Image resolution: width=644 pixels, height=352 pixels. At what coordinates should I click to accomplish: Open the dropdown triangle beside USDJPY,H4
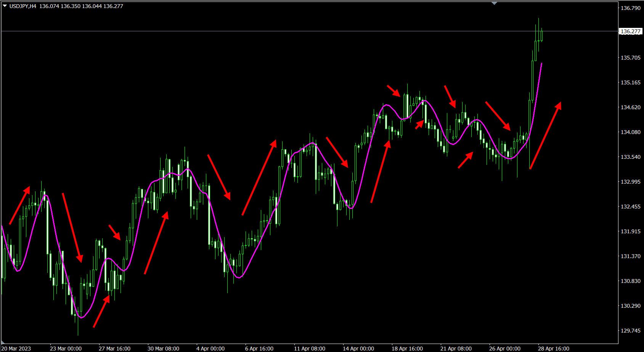[x=5, y=6]
